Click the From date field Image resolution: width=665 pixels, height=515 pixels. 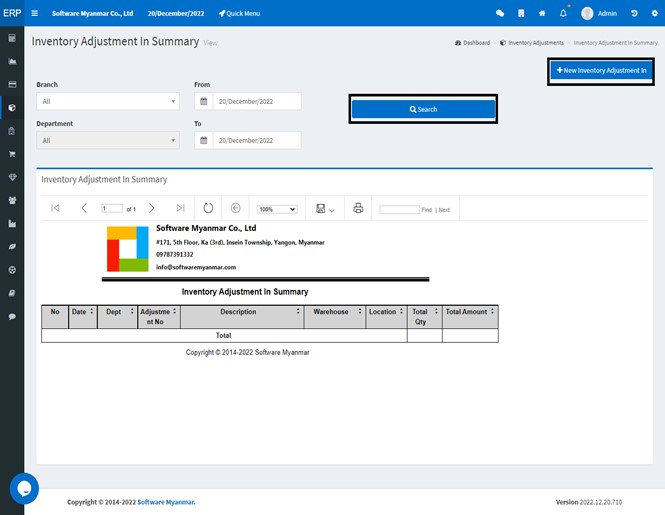click(x=257, y=101)
